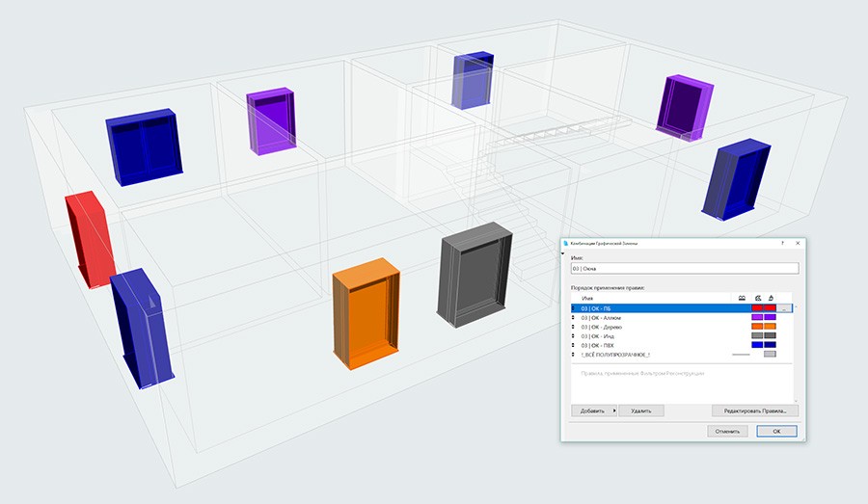Screen dimensions: 868x504
Task: Collapse the disclosure triangle above the name field
Action: click(x=563, y=253)
